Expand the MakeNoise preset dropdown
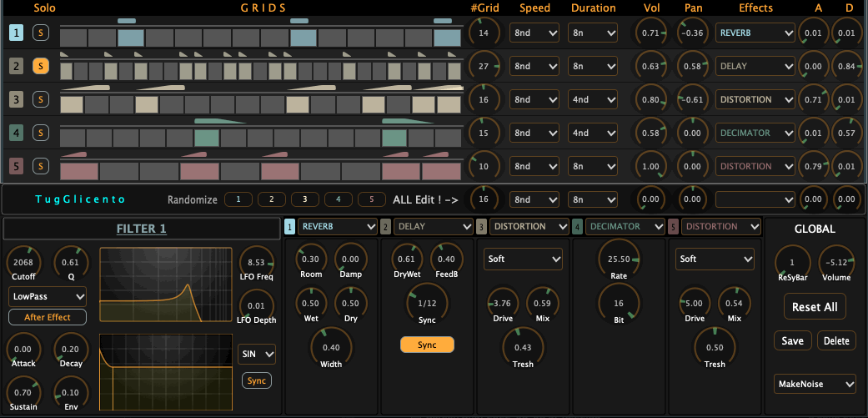Screen dimensions: 868x418 pyautogui.click(x=815, y=384)
